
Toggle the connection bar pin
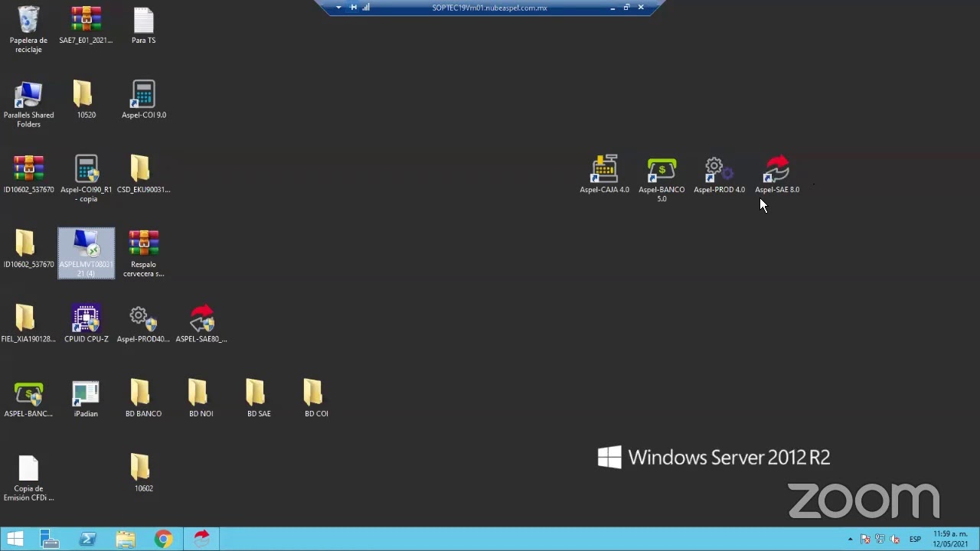click(x=353, y=8)
